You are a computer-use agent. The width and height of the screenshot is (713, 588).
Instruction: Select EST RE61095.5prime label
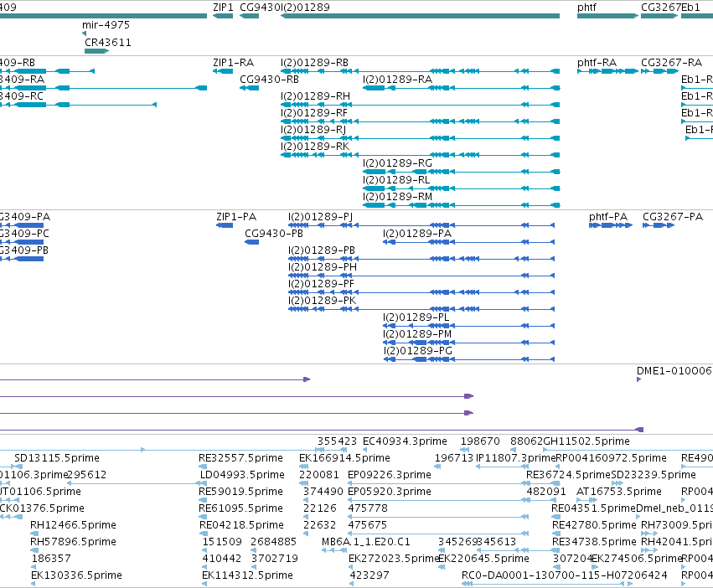[x=240, y=509]
